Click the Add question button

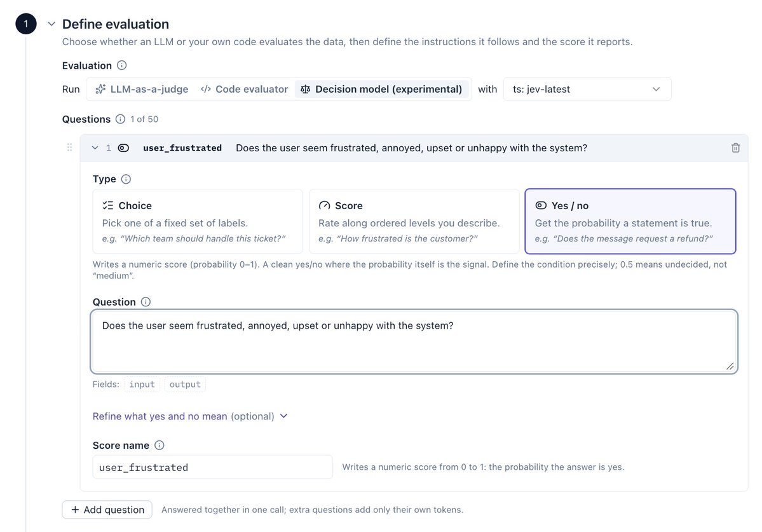pyautogui.click(x=107, y=510)
